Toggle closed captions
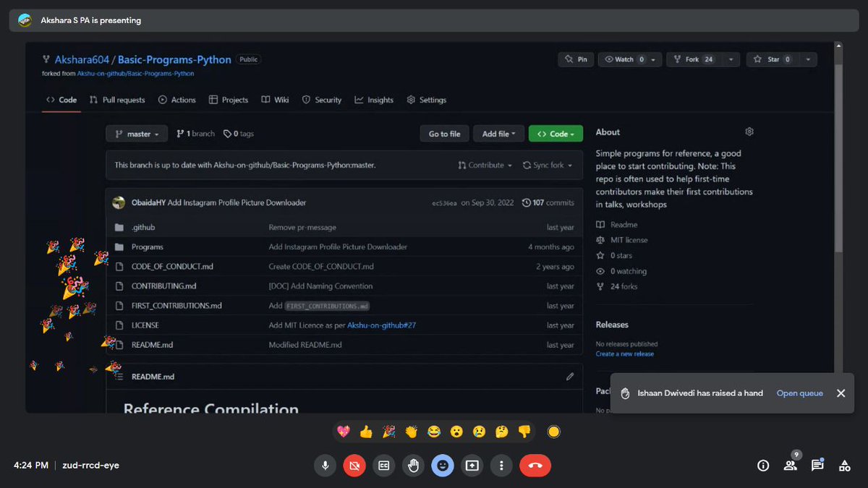This screenshot has width=868, height=488. pos(384,466)
